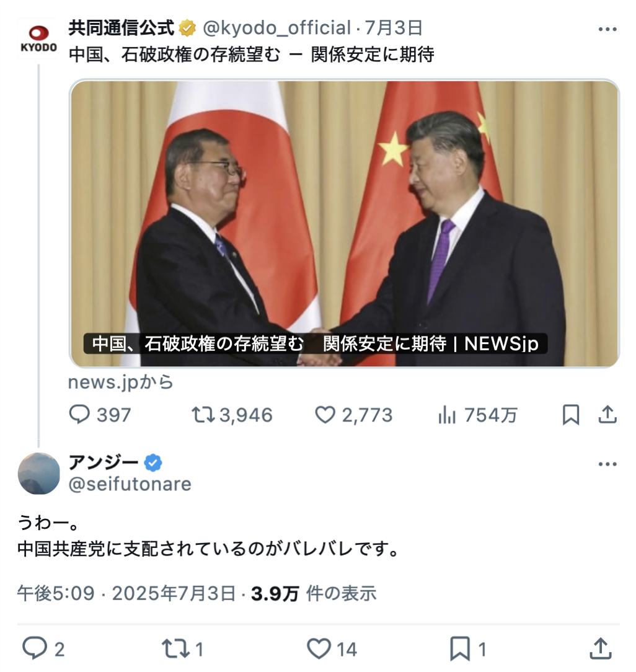Visit the @kyodo_official handle

pos(276,28)
